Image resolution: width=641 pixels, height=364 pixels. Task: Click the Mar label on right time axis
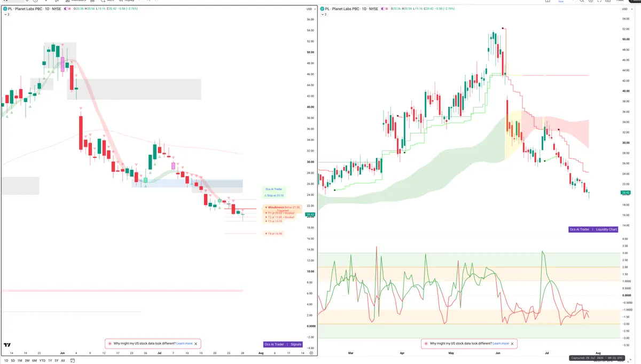[351, 353]
